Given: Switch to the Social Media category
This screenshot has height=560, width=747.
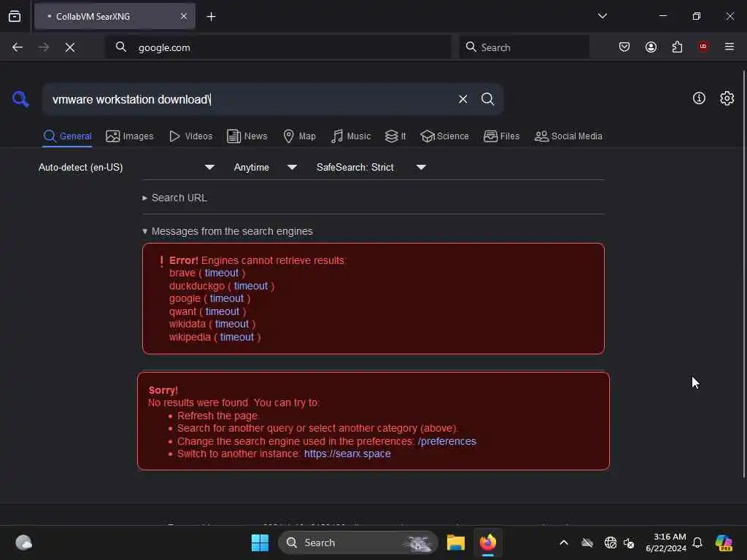Looking at the screenshot, I should pos(568,136).
